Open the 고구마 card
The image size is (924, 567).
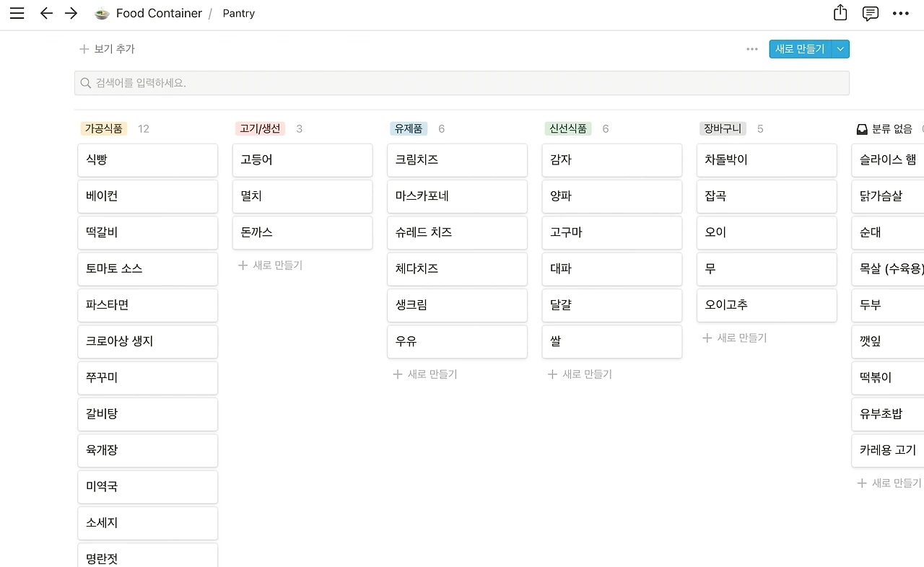click(612, 232)
